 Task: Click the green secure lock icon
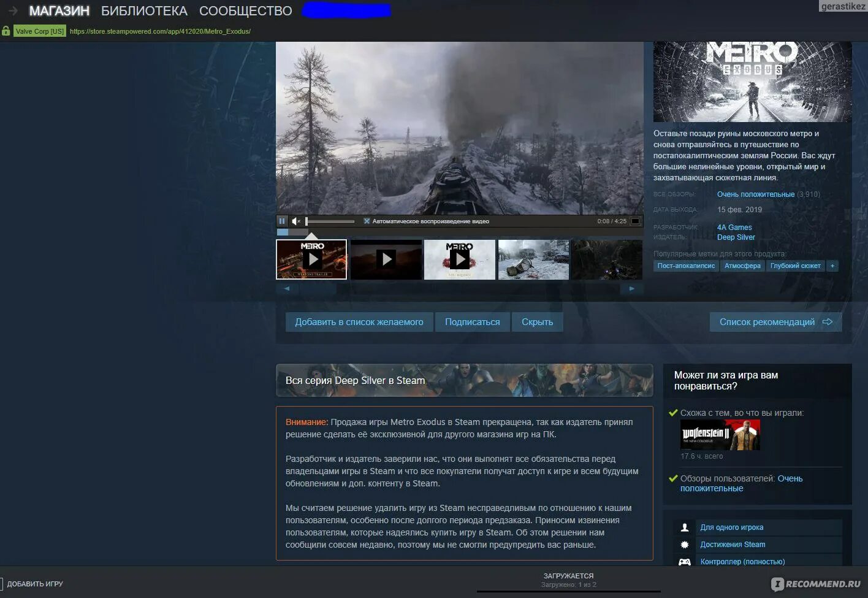(6, 31)
